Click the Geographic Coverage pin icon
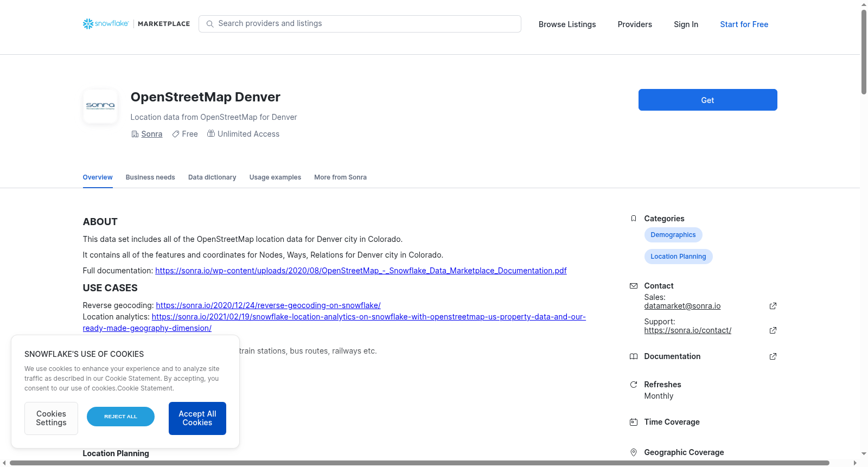Screen dimensions: 868x467 [634, 452]
